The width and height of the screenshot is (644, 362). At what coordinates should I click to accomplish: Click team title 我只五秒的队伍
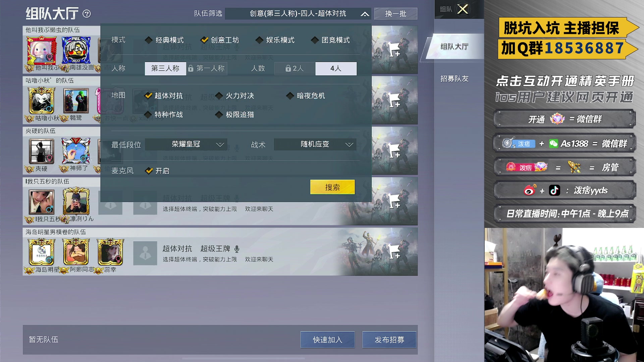[47, 181]
